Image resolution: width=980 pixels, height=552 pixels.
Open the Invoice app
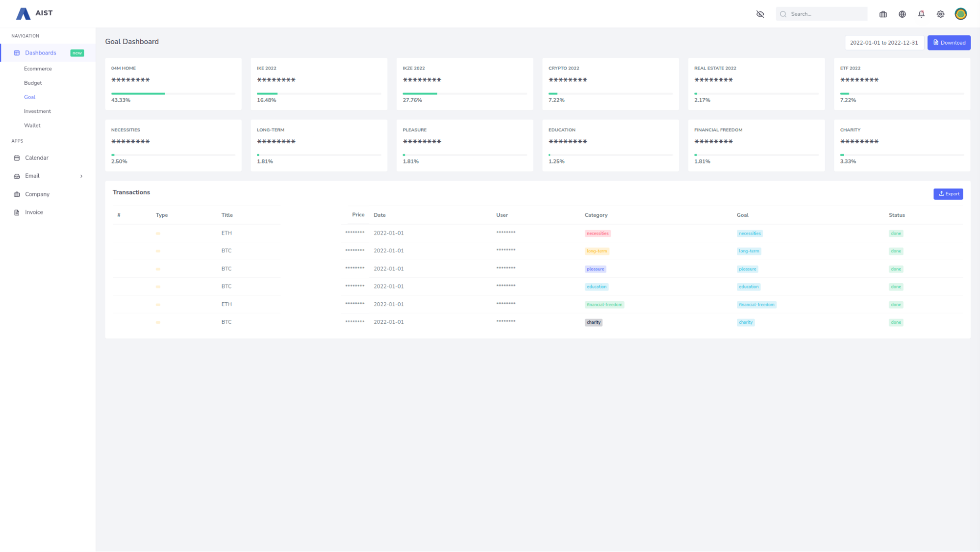click(x=34, y=212)
